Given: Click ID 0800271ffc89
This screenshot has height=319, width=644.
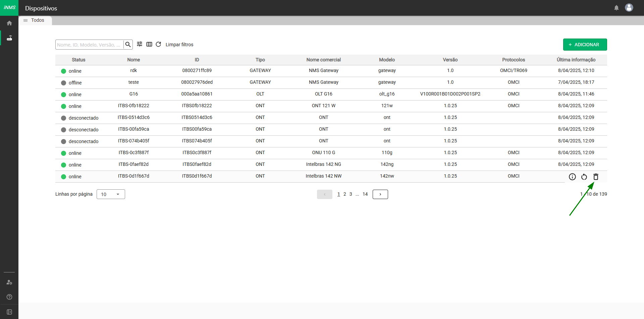Looking at the screenshot, I should (197, 70).
